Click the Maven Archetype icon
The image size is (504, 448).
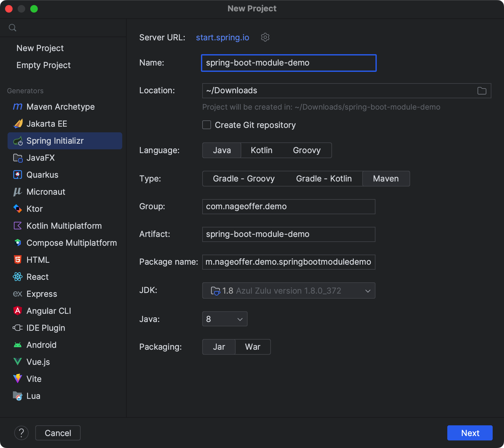(x=18, y=107)
